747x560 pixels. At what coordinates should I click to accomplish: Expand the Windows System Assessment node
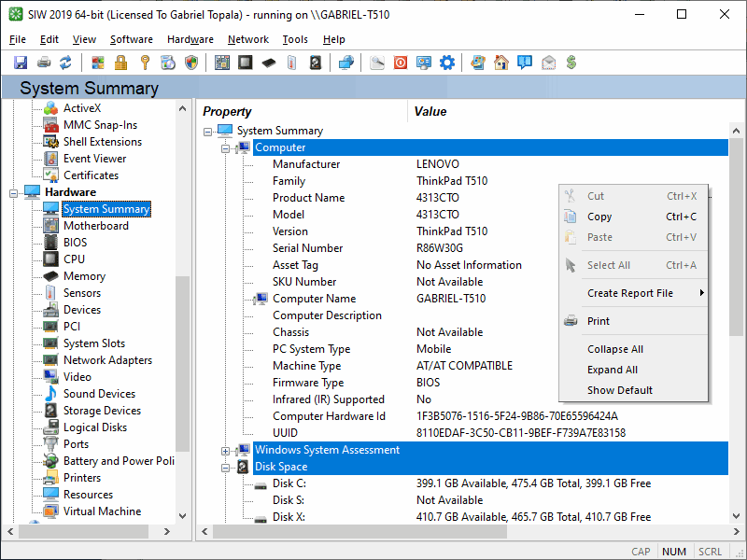point(225,451)
